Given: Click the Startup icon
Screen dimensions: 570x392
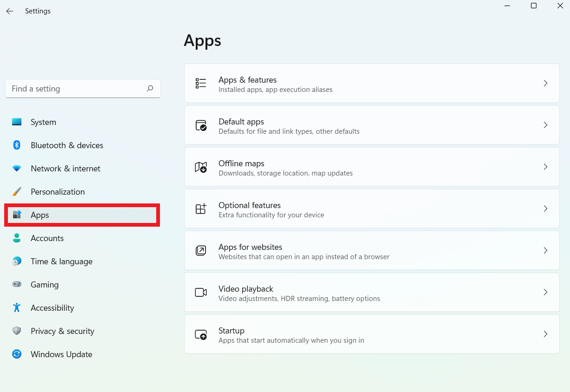Looking at the screenshot, I should click(x=201, y=334).
